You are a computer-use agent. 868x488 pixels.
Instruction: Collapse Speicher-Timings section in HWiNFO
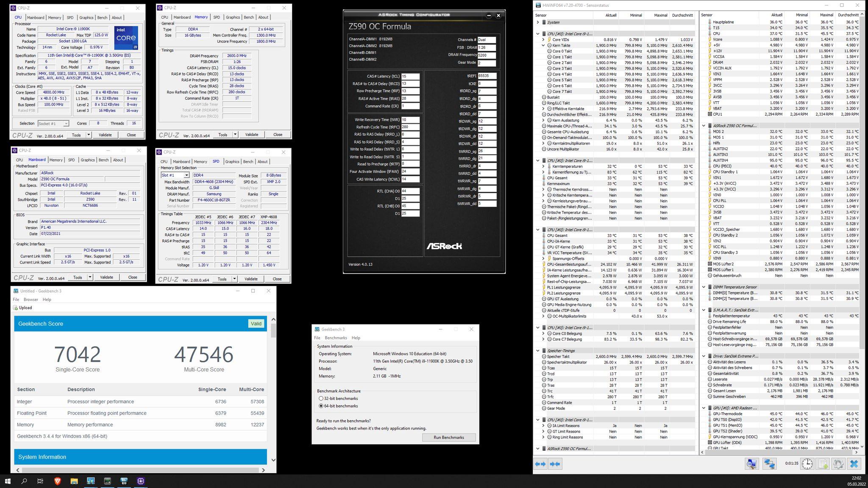coord(538,350)
